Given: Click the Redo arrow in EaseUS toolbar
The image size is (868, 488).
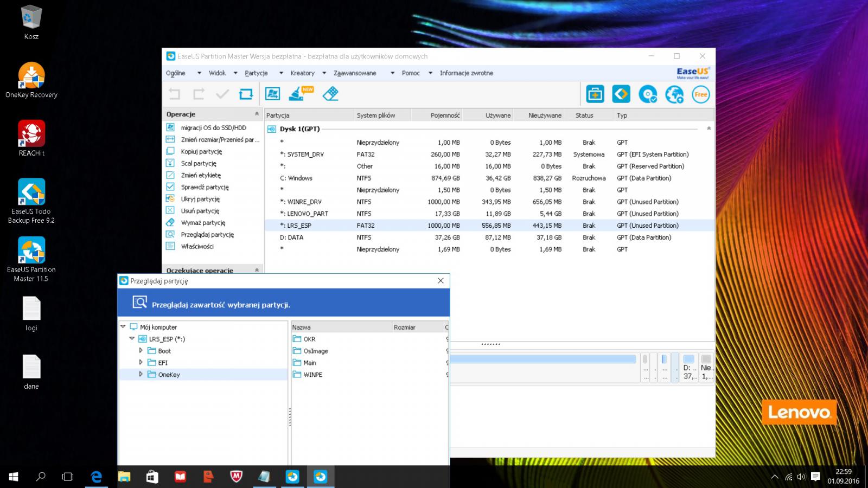Looking at the screenshot, I should point(199,94).
